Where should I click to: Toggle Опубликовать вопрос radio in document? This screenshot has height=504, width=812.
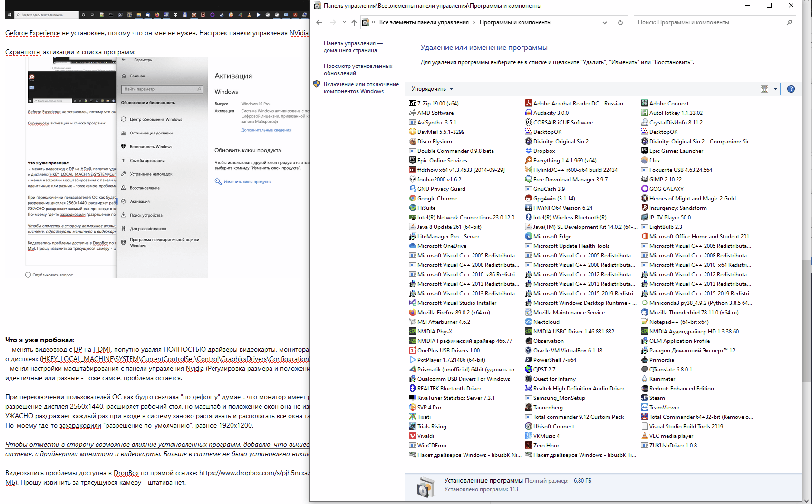tap(28, 275)
